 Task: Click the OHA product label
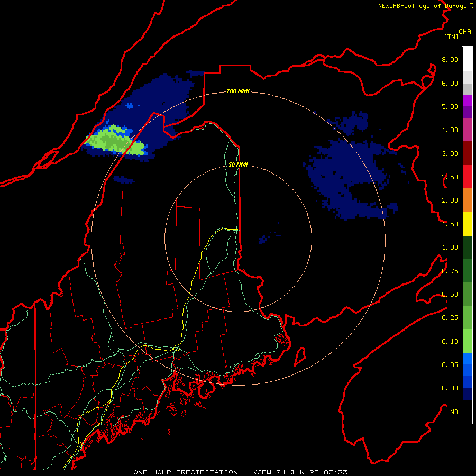[465, 32]
